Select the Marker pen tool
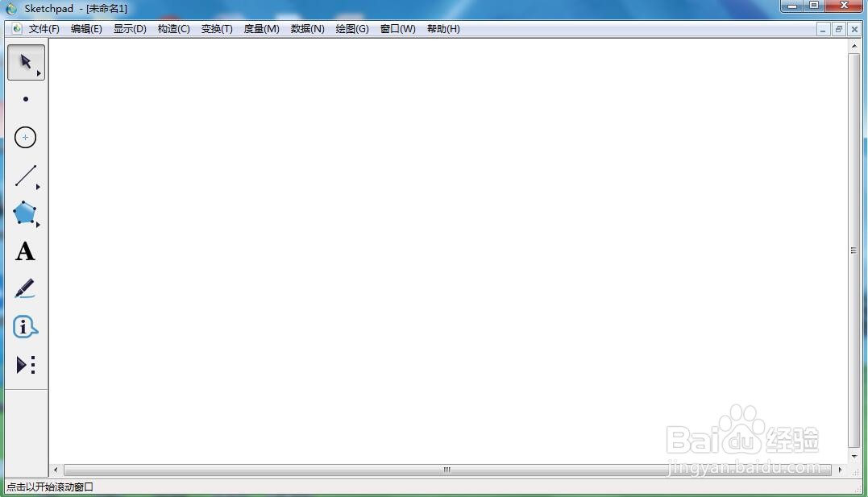868x497 pixels. click(x=25, y=289)
